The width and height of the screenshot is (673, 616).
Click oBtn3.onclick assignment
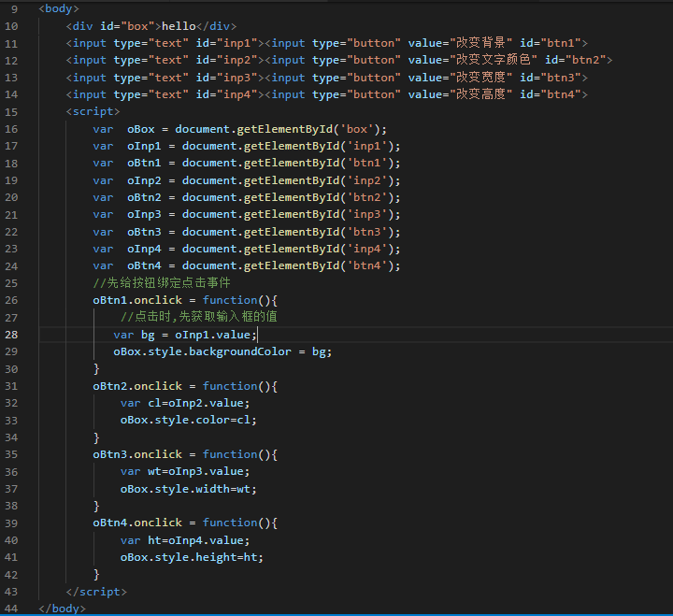click(185, 454)
